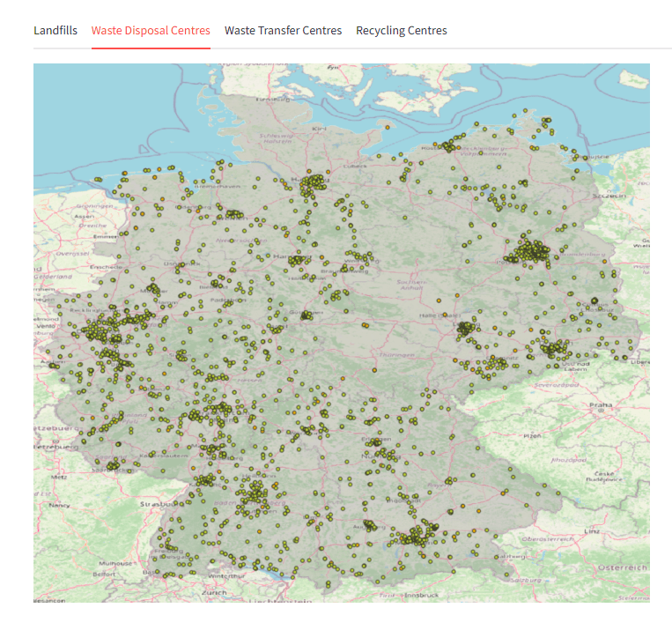Viewport: 672px width, 630px height.
Task: Click the Szczecin label on the map
Action: tap(609, 196)
